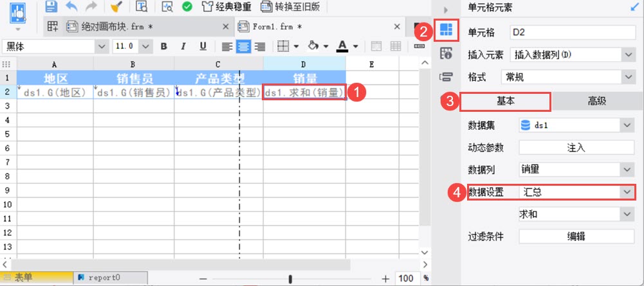This screenshot has height=286, width=644.
Task: Click the save icon in top toolbar
Action: tap(51, 6)
